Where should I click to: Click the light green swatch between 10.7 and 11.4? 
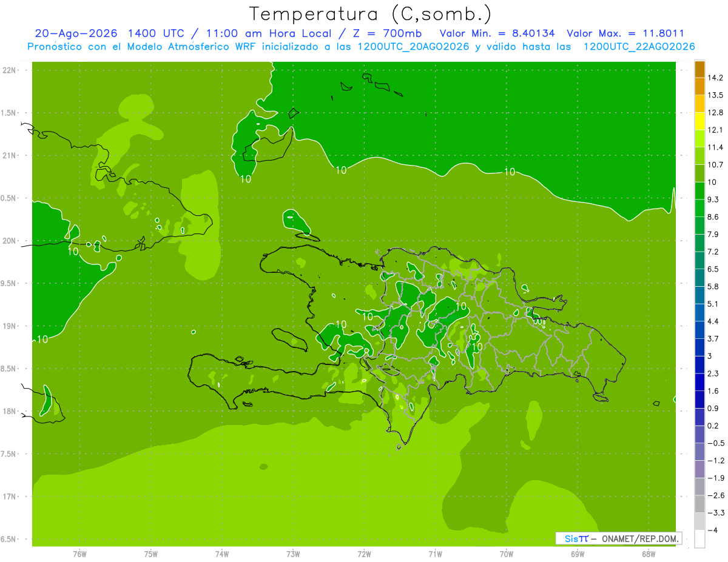[x=699, y=156]
